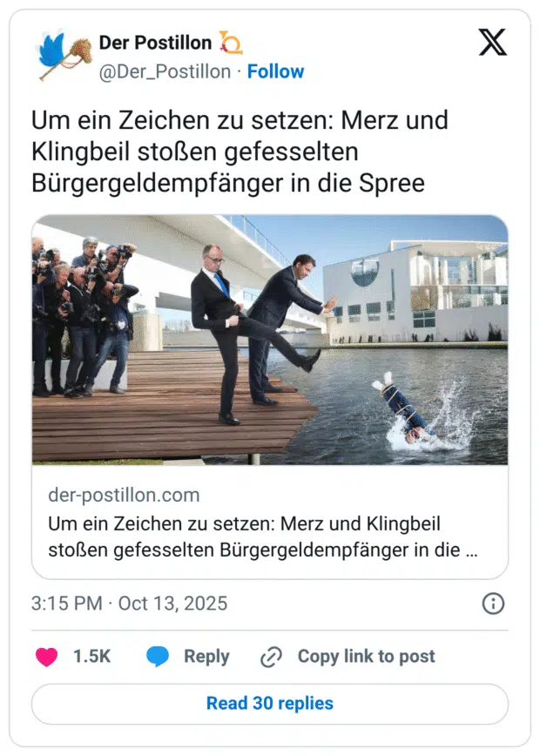Image resolution: width=540 pixels, height=756 pixels.
Task: Open the tweet headline text
Action: pos(240,152)
